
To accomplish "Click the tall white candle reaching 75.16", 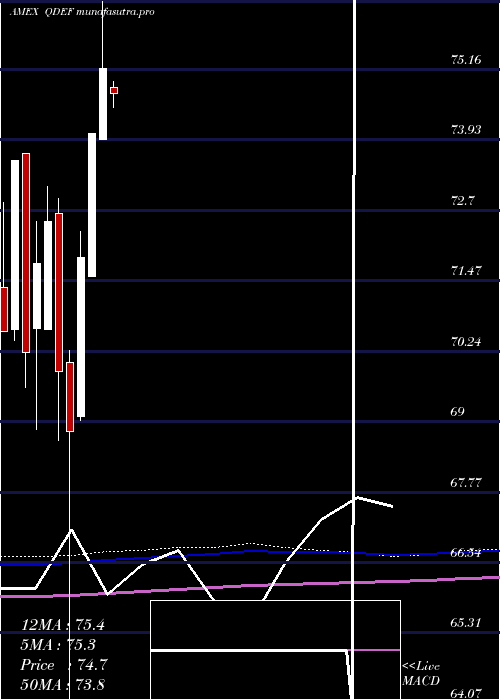I will pyautogui.click(x=103, y=104).
